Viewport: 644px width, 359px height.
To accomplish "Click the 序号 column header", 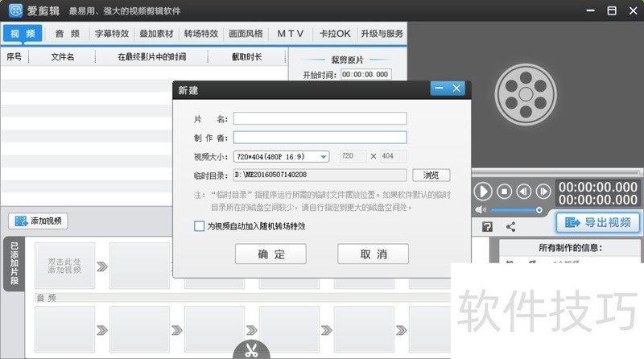I will (14, 56).
